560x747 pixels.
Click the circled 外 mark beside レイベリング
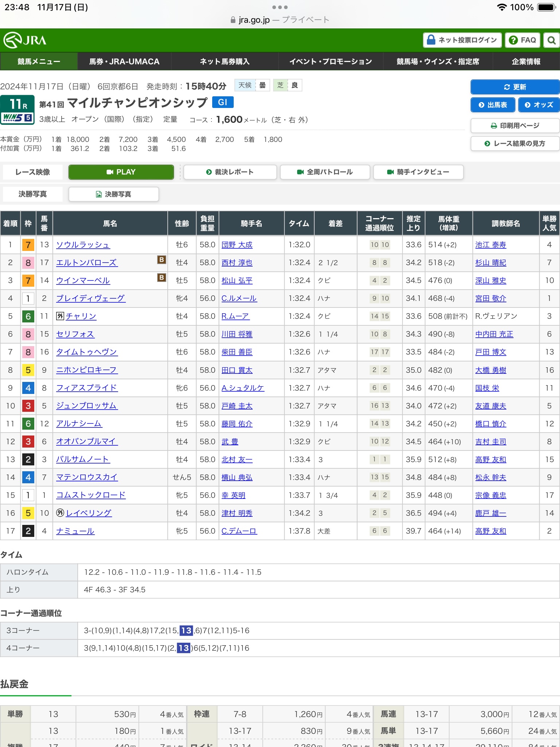[x=60, y=513]
